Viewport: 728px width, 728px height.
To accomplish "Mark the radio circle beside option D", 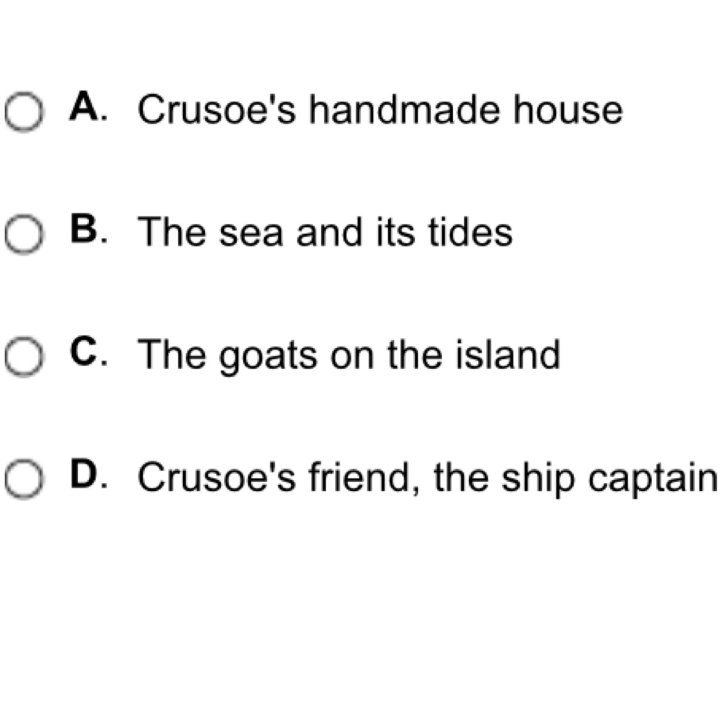I will pos(24,479).
